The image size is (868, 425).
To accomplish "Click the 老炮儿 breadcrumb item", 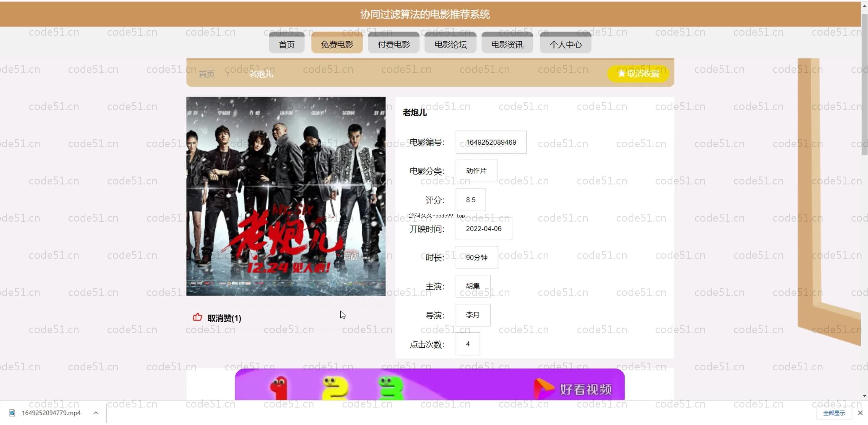I will tap(261, 74).
